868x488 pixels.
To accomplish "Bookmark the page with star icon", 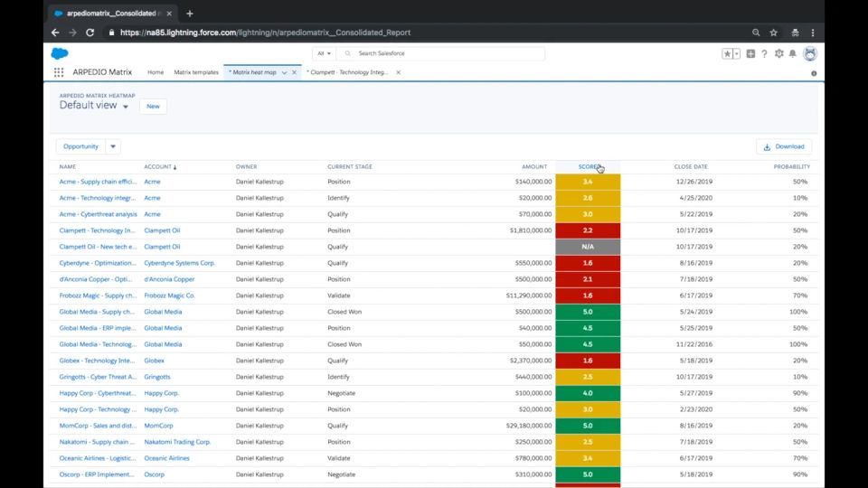I will click(x=773, y=33).
